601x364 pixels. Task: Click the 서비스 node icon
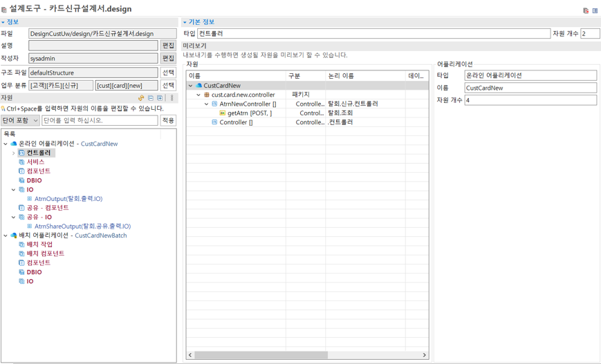tap(22, 162)
